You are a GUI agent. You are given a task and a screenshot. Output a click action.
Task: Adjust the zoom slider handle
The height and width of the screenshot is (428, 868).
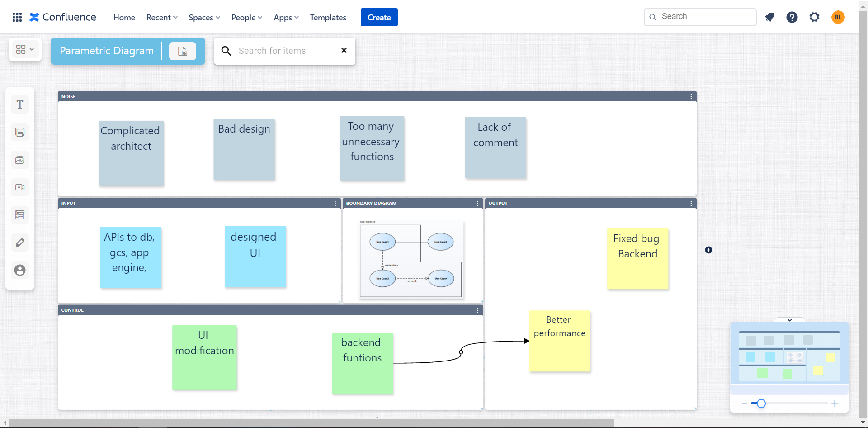pyautogui.click(x=761, y=404)
